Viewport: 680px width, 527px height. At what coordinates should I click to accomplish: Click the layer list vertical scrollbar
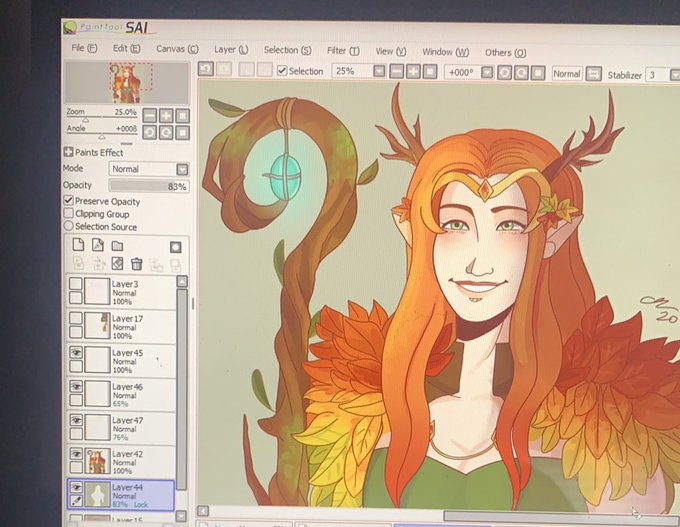click(182, 389)
